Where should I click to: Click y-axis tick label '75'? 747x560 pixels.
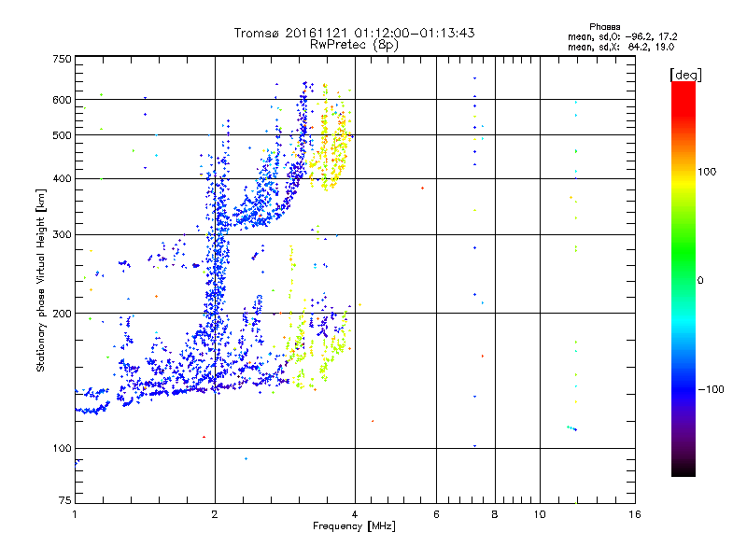click(65, 500)
